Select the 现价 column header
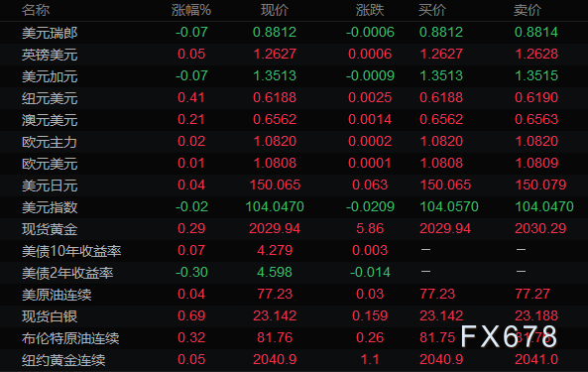 pyautogui.click(x=275, y=10)
